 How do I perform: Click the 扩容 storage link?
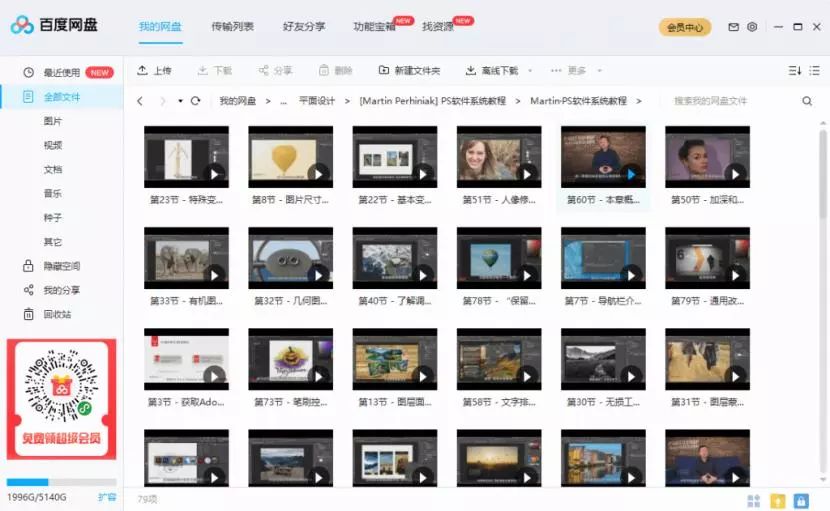point(107,497)
